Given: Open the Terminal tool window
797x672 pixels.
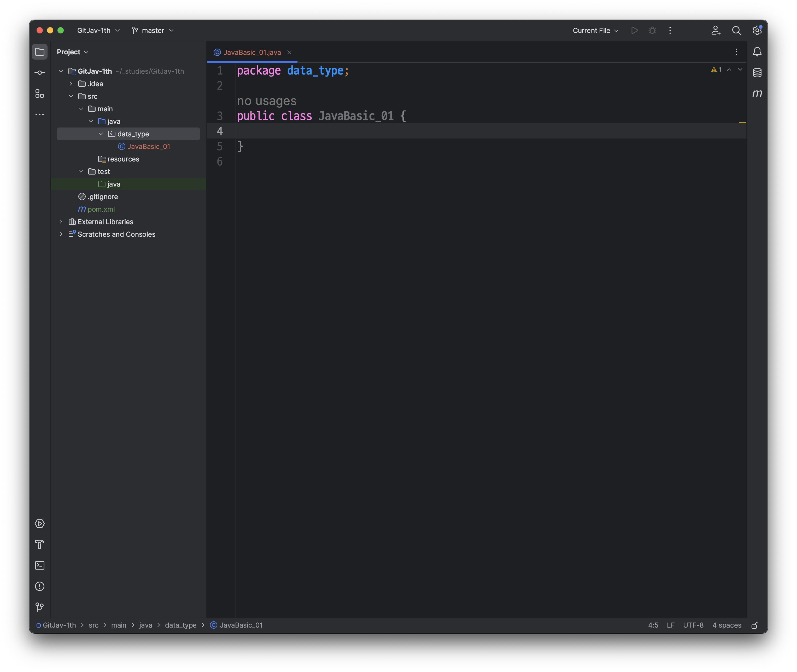Looking at the screenshot, I should click(40, 565).
